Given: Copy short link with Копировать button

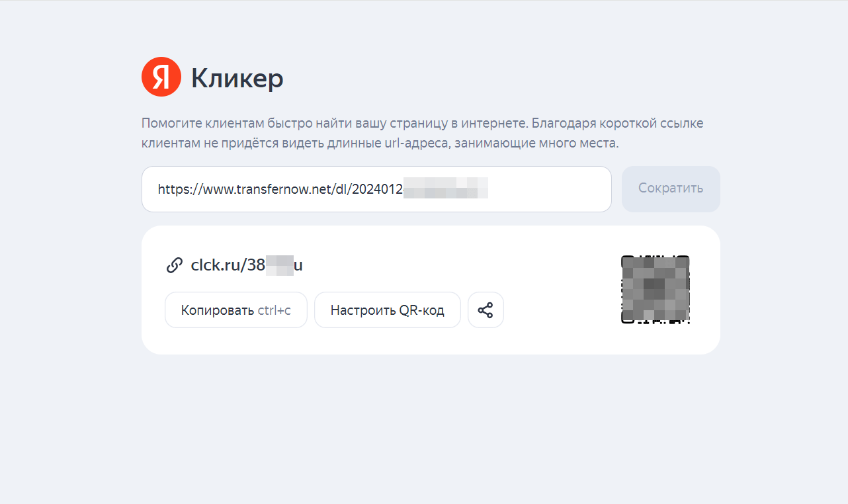Looking at the screenshot, I should pos(236,310).
